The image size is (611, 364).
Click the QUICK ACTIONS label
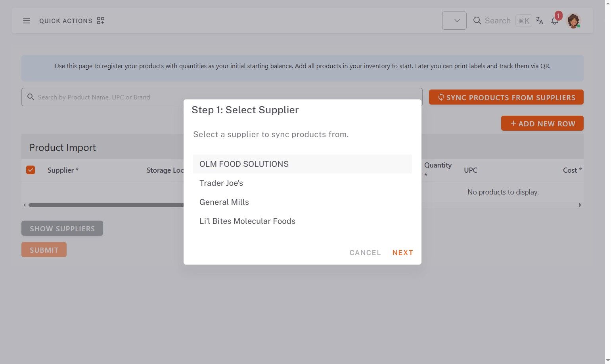pos(66,21)
